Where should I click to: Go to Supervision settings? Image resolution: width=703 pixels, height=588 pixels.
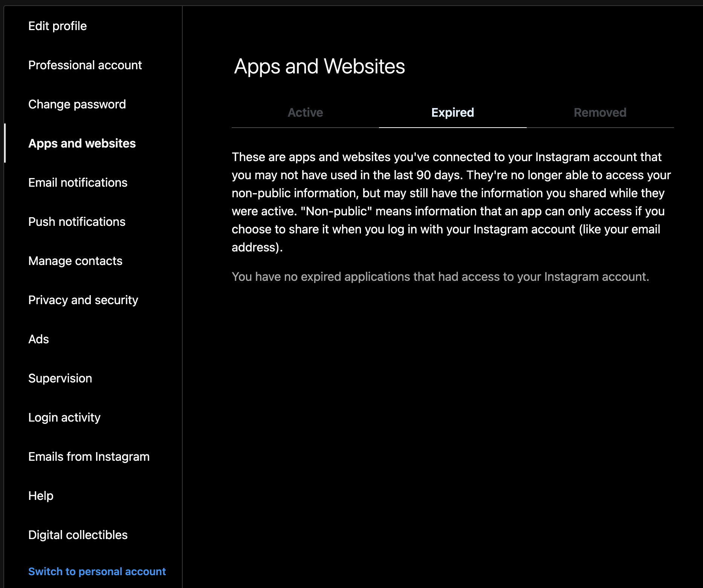[x=60, y=378]
